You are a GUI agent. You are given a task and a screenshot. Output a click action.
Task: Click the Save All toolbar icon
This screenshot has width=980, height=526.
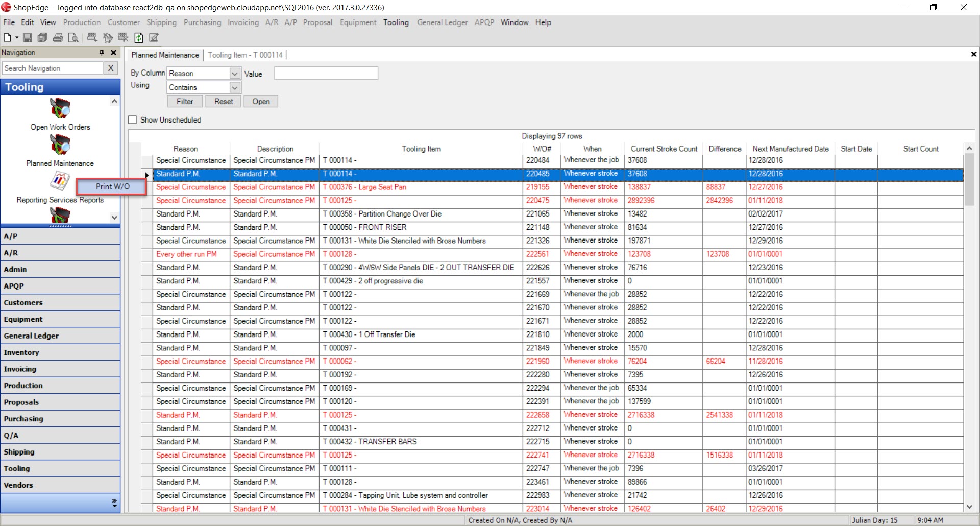click(43, 38)
